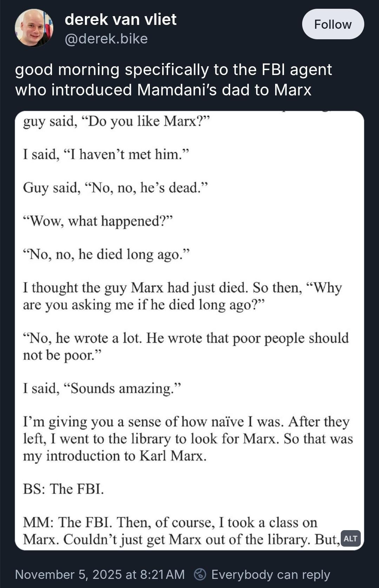Click the "Everybody can reply" label
This screenshot has width=379, height=588.
click(271, 574)
